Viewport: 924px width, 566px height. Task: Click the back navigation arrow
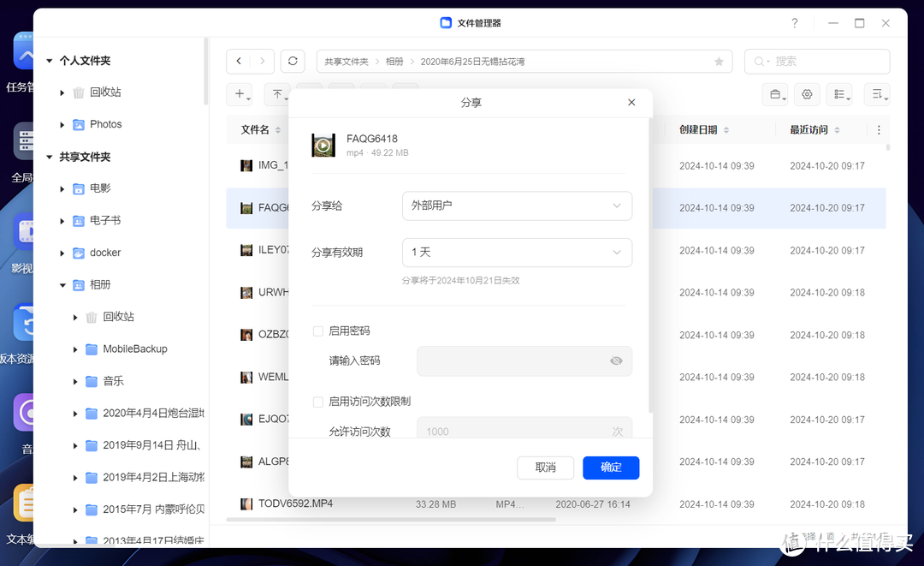click(x=239, y=61)
